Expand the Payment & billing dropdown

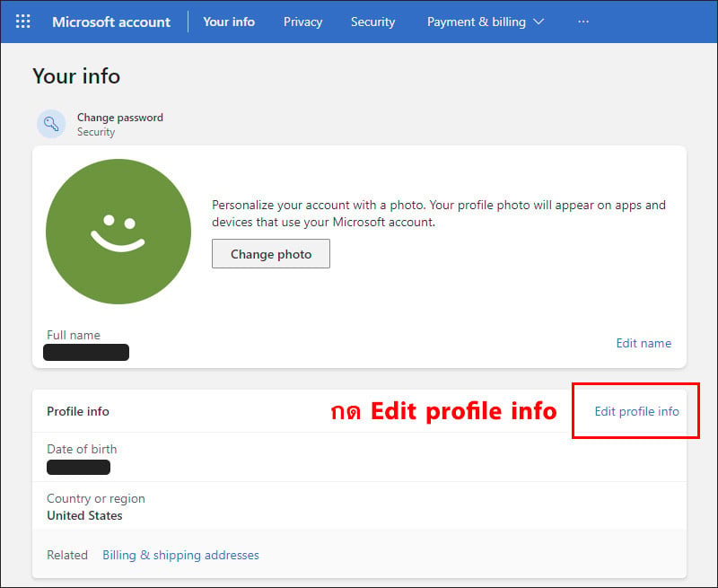(486, 22)
